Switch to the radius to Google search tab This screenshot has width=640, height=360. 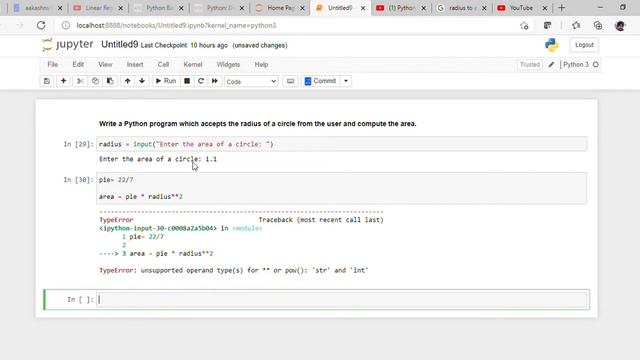(462, 8)
